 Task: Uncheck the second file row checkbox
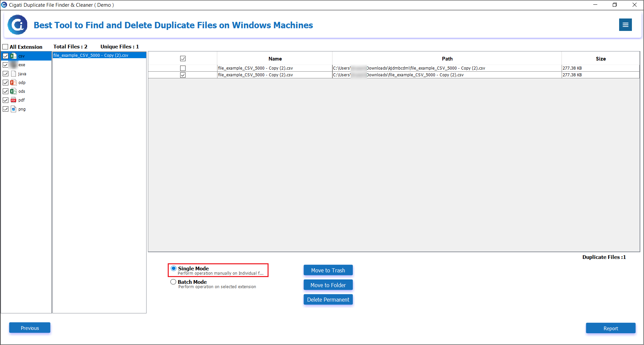pos(183,75)
